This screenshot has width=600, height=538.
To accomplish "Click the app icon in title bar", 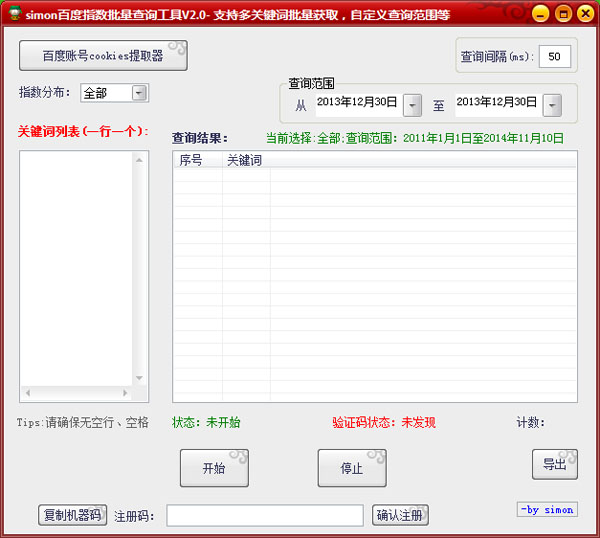I will tap(15, 13).
